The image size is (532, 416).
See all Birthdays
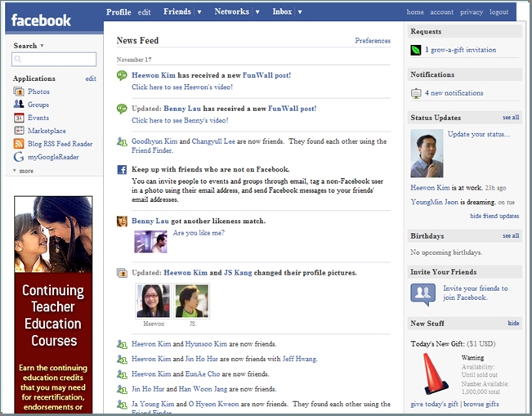[511, 235]
